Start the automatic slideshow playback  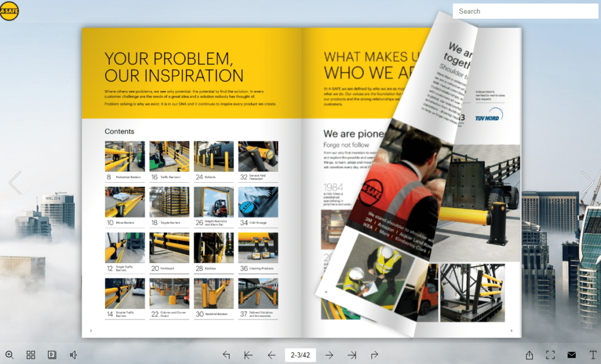pyautogui.click(x=52, y=355)
